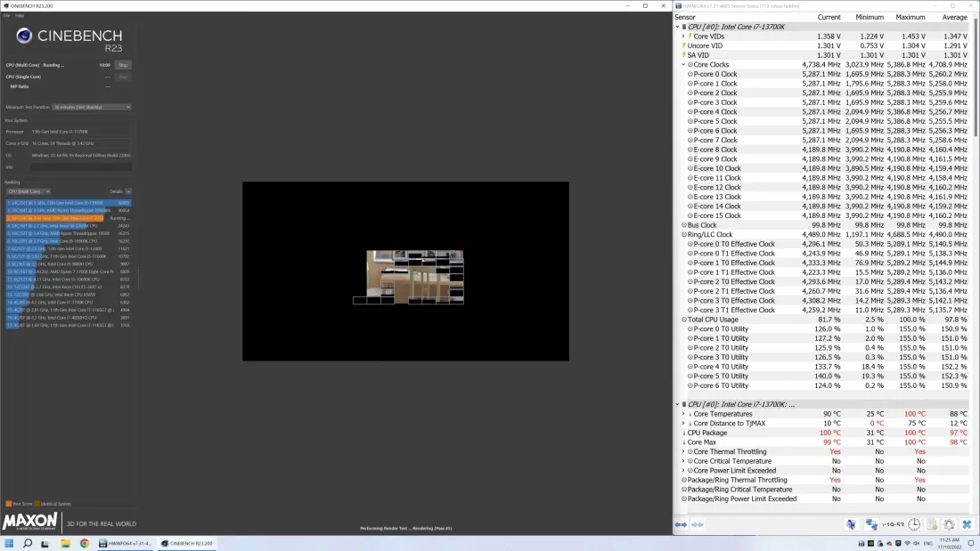This screenshot has width=980, height=551.
Task: Open the CPU (Multi Core) ranking dropdown
Action: 29,191
